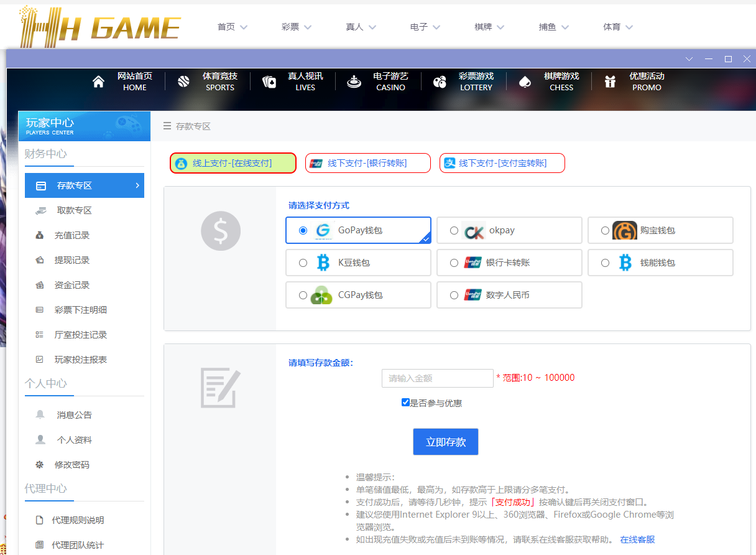Expand the 体育 top navigation dropdown

[x=618, y=27]
